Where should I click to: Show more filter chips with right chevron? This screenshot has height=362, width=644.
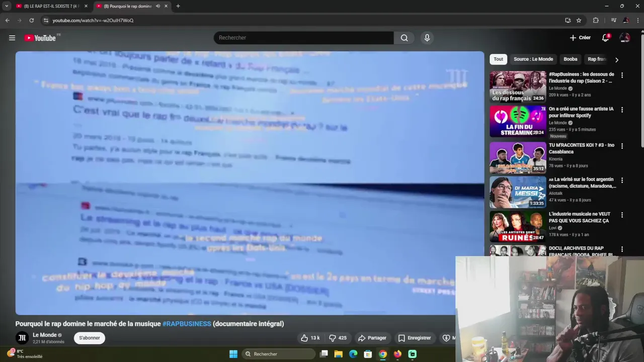(617, 60)
